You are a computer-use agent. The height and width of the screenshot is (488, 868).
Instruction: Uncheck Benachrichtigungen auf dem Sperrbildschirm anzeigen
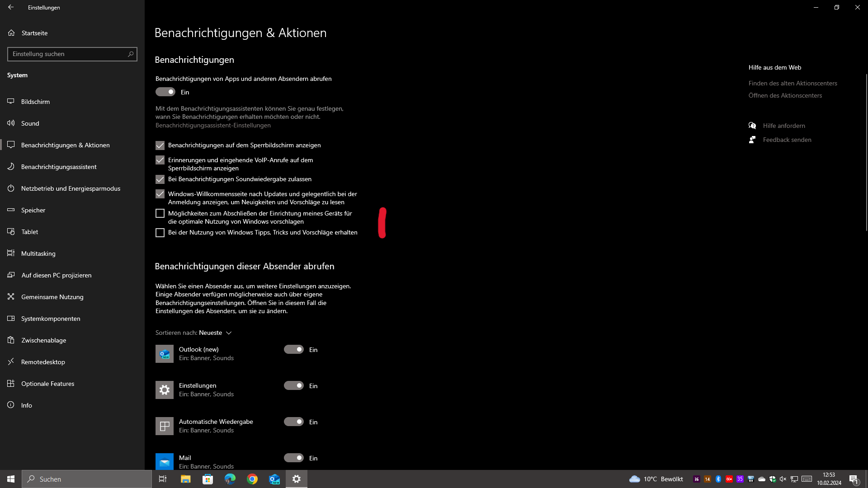[160, 145]
